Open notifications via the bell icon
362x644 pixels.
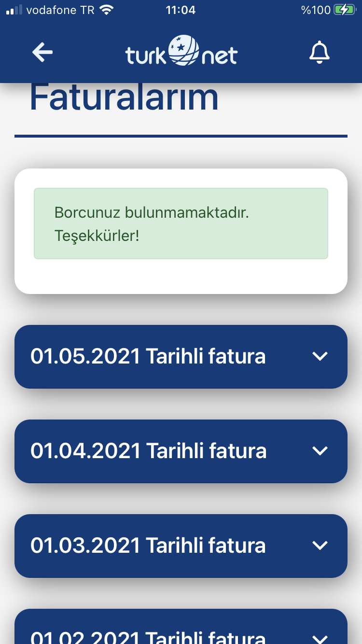(x=319, y=53)
